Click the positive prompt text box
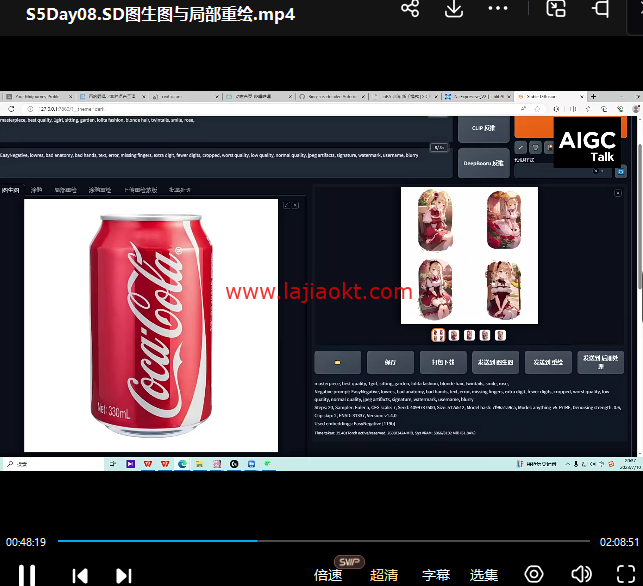This screenshot has height=586, width=643. (x=226, y=129)
